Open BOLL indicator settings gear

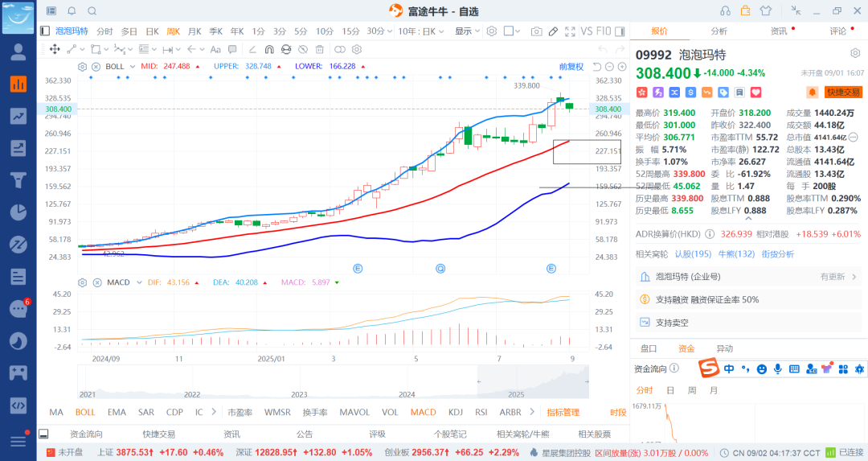[x=83, y=67]
